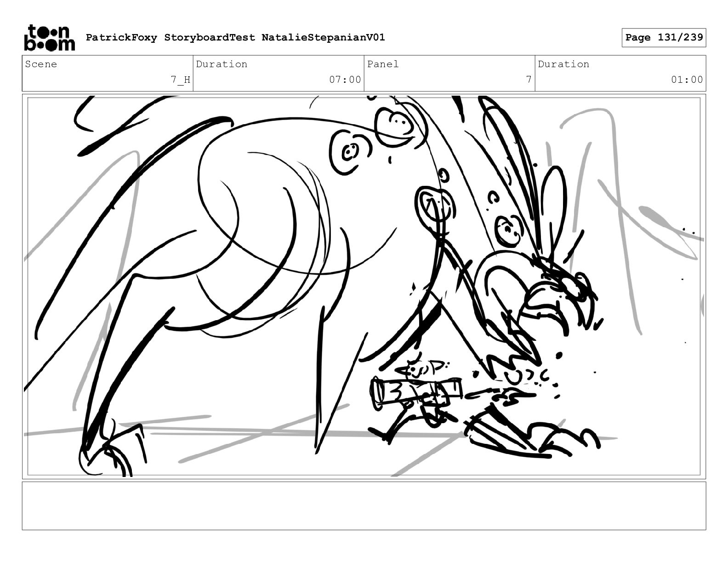Click the 'Panel' header label
The width and height of the screenshot is (728, 563).
(x=383, y=64)
